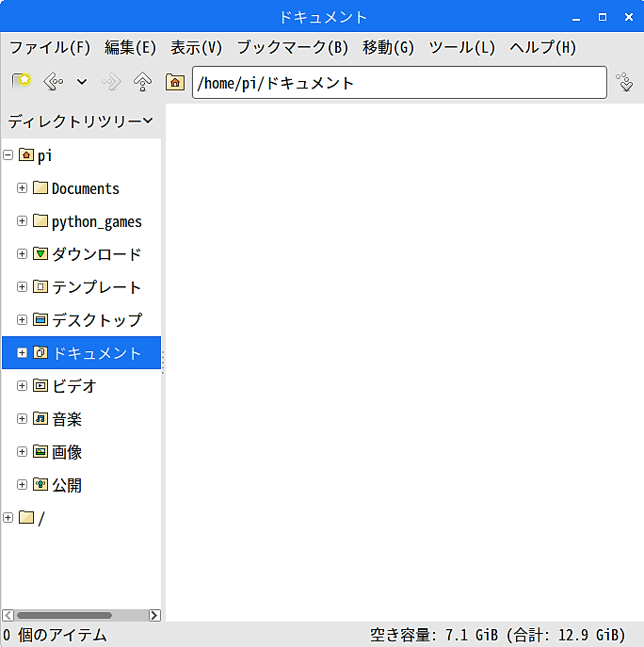Select the highlighted ドキュメント tree label

97,353
